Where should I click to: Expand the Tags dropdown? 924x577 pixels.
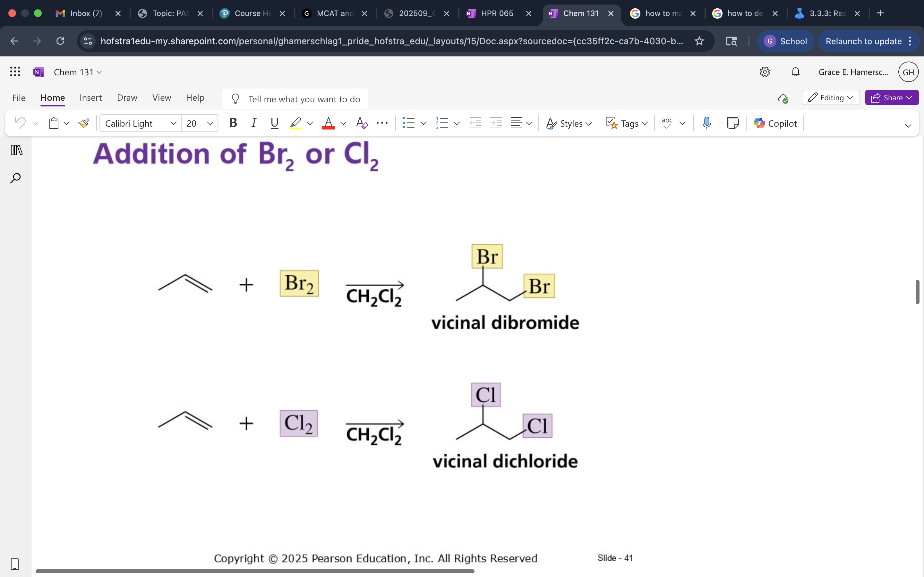pos(645,123)
